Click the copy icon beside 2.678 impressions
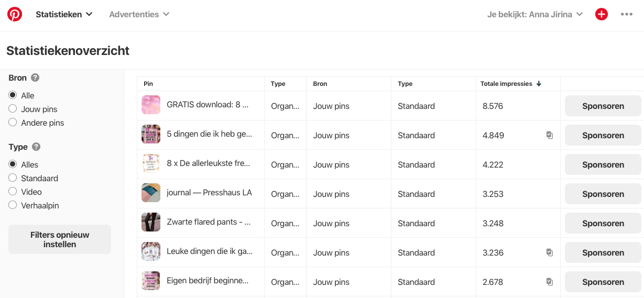 pos(549,282)
